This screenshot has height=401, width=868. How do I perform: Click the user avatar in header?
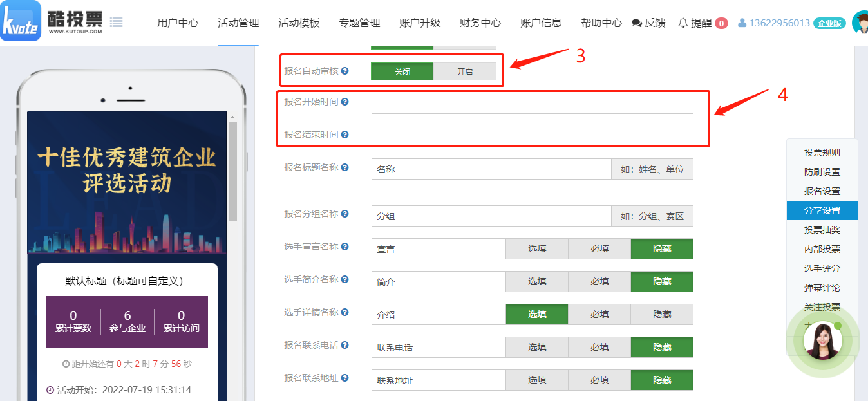[x=860, y=23]
